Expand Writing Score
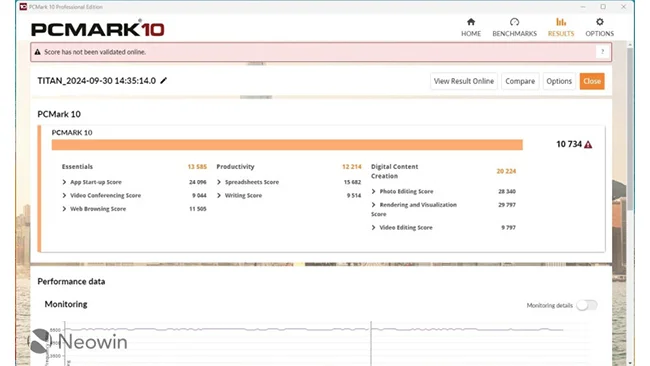 [x=219, y=195]
